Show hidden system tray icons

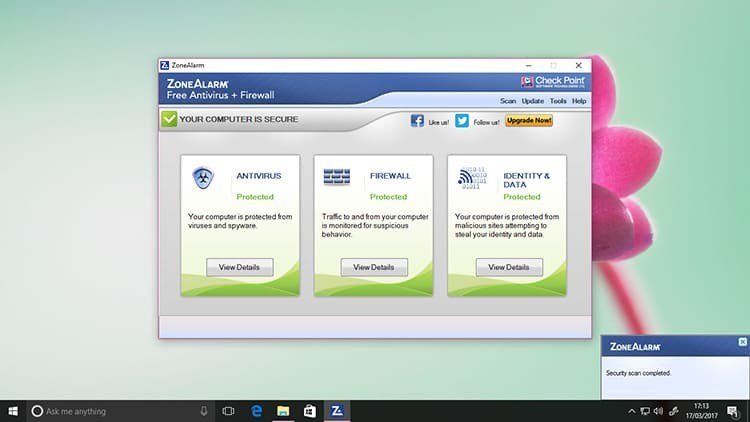(x=631, y=411)
